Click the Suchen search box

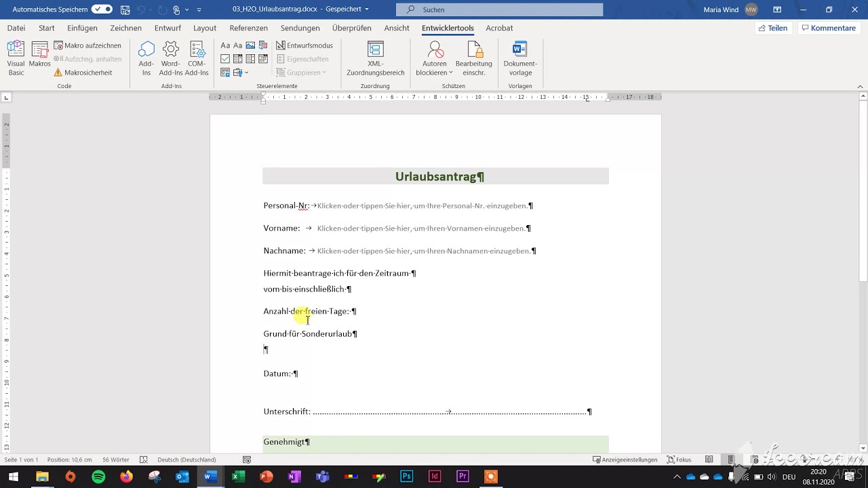click(x=499, y=9)
